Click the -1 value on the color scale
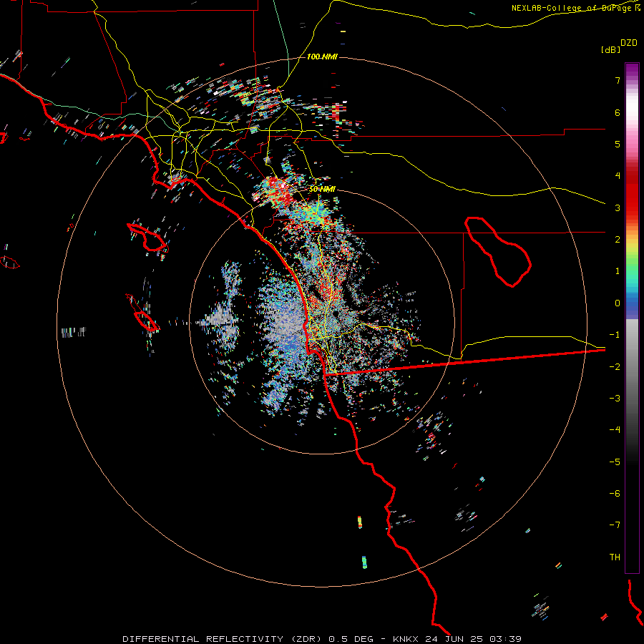The image size is (644, 644). tap(615, 335)
